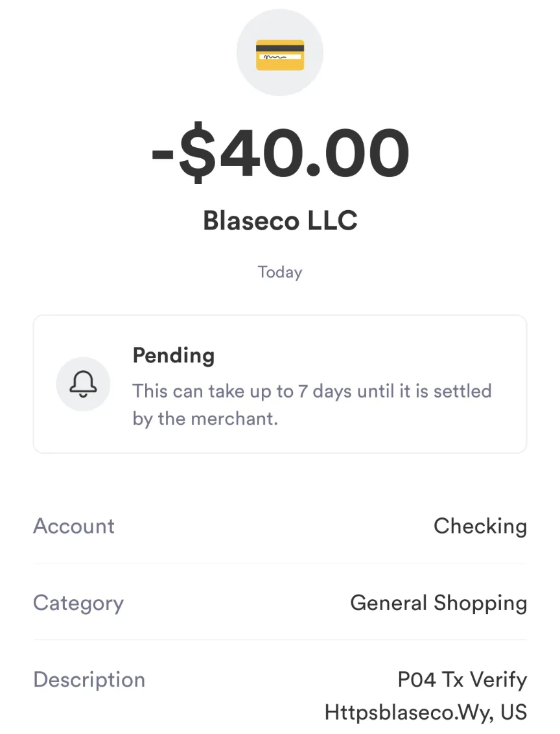
Task: Select the P04 Tx Verify description text
Action: tap(462, 680)
